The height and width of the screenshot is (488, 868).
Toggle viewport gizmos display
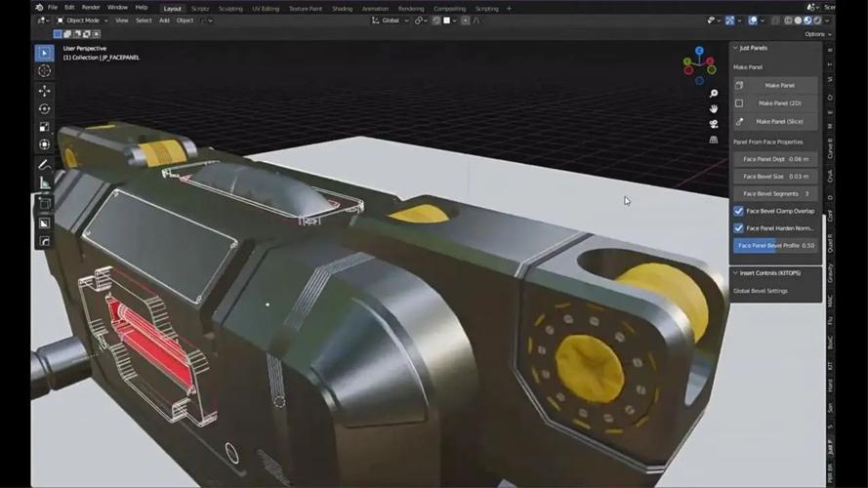(730, 20)
